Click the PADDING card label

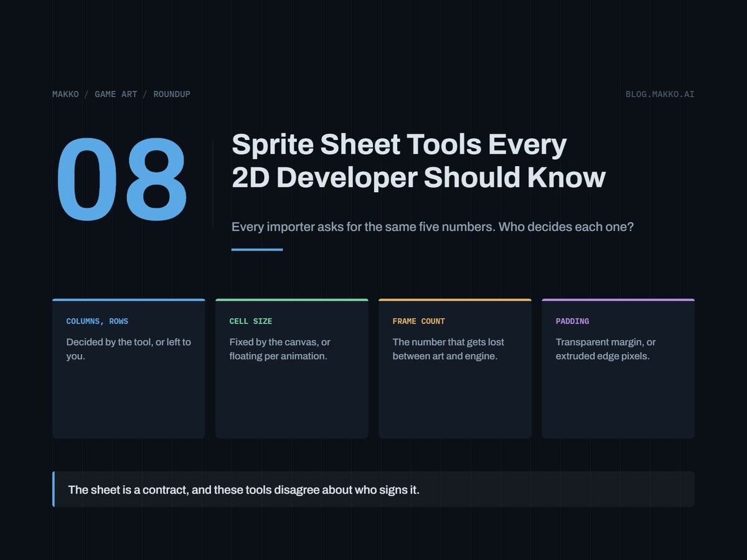click(572, 321)
